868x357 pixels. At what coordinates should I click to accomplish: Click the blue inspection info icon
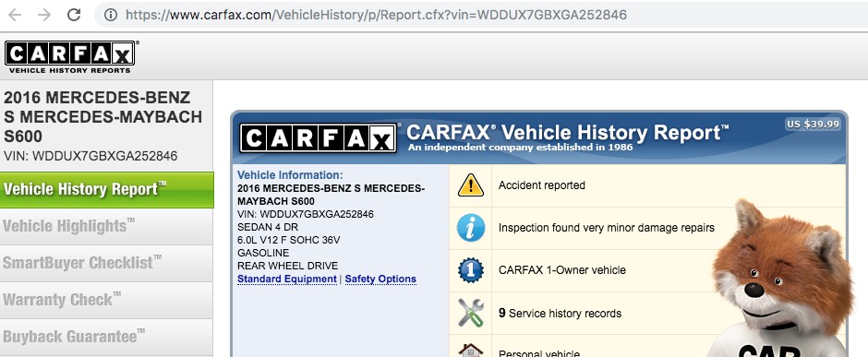(471, 228)
